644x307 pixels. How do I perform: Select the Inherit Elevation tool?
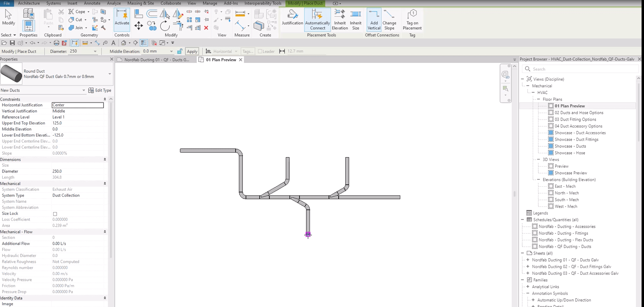pyautogui.click(x=340, y=20)
